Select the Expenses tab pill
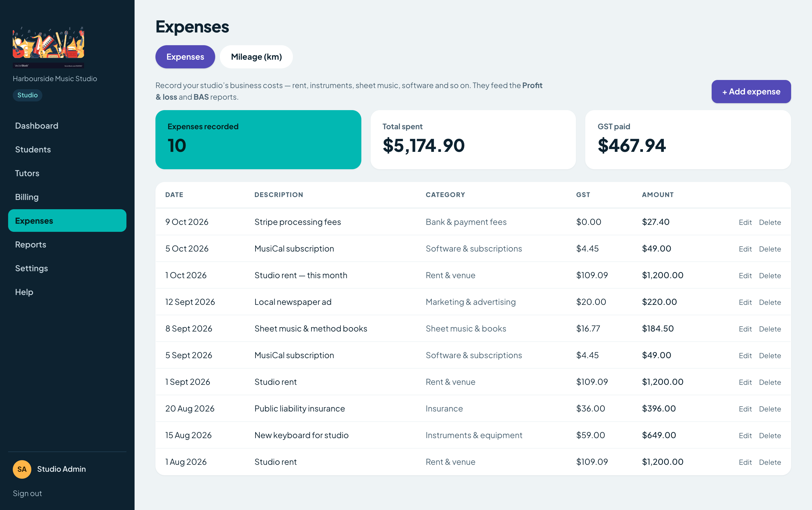 coord(185,57)
